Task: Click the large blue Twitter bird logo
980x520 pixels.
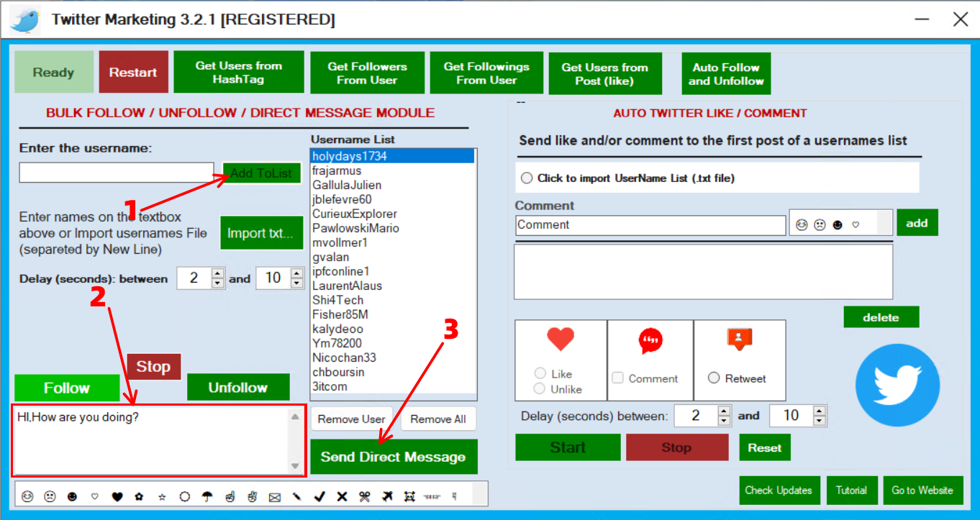Action: point(897,385)
